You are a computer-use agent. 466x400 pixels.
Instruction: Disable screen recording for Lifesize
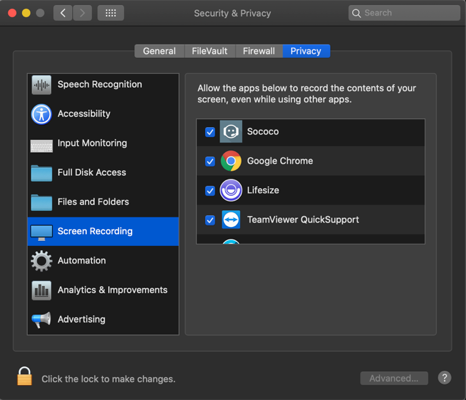210,190
